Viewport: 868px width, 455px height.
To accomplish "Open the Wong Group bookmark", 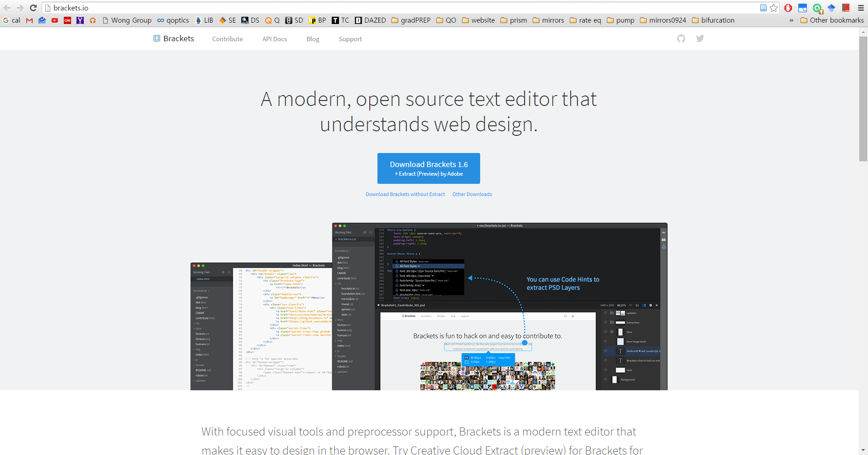I will pyautogui.click(x=127, y=20).
